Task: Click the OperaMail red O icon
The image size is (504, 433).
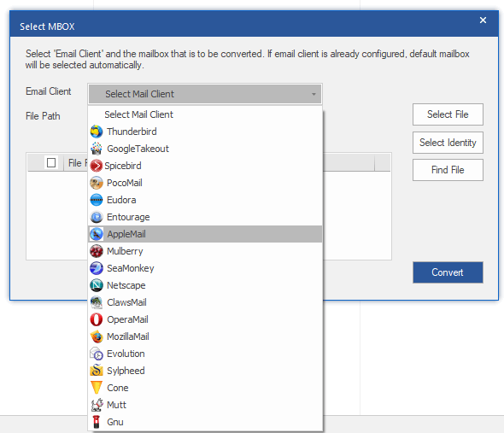Action: [x=97, y=319]
